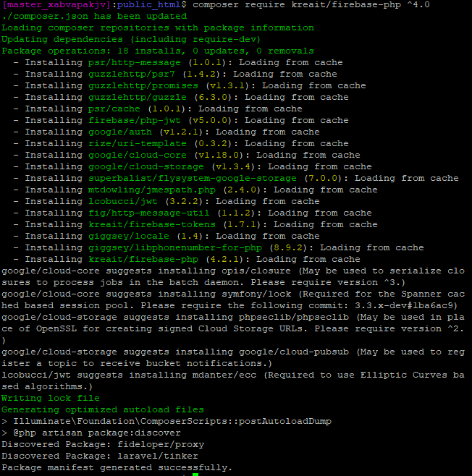Click package name 'guzzlehttp/guzzle'
The width and height of the screenshot is (472, 476).
138,97
